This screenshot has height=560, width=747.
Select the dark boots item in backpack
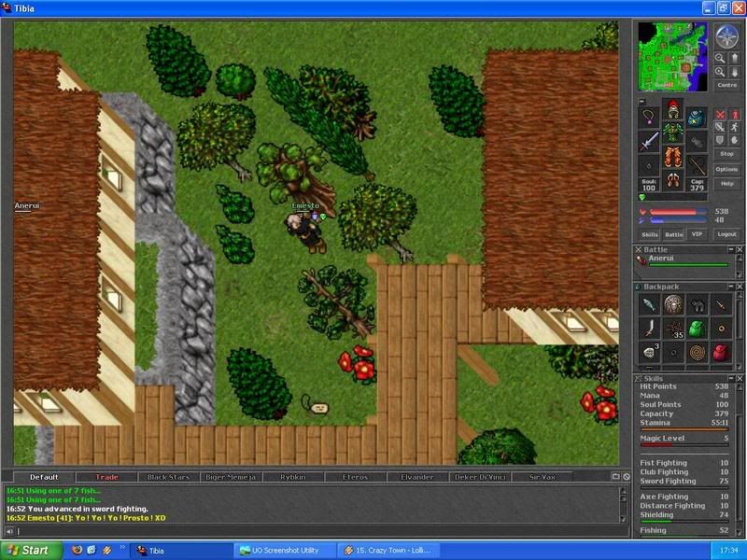click(698, 305)
